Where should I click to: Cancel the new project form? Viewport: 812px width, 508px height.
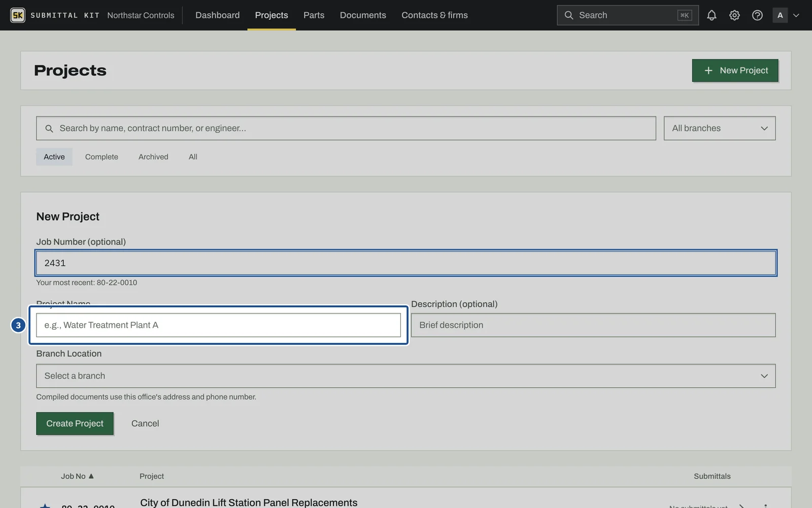coord(145,424)
